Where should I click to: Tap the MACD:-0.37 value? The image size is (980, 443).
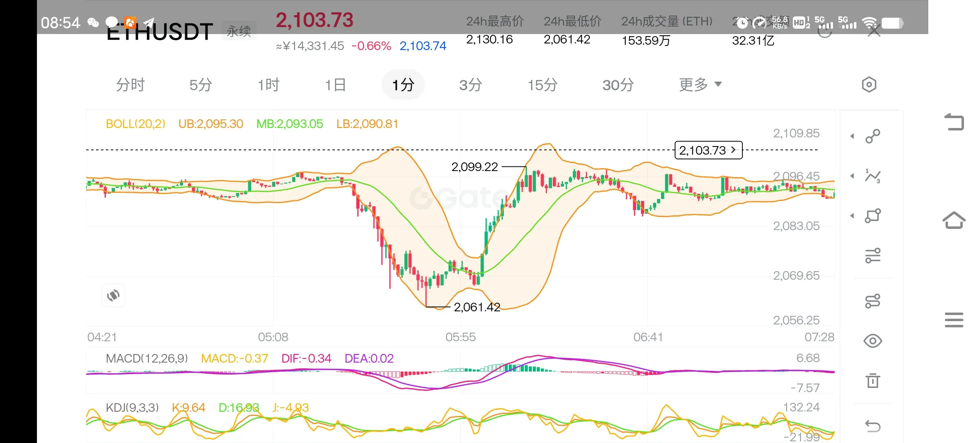pyautogui.click(x=234, y=359)
